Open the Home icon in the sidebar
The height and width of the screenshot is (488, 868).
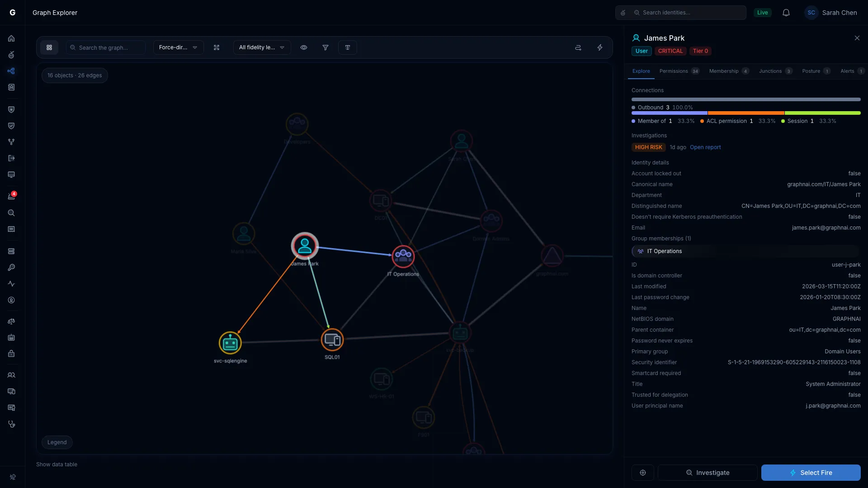pyautogui.click(x=11, y=38)
